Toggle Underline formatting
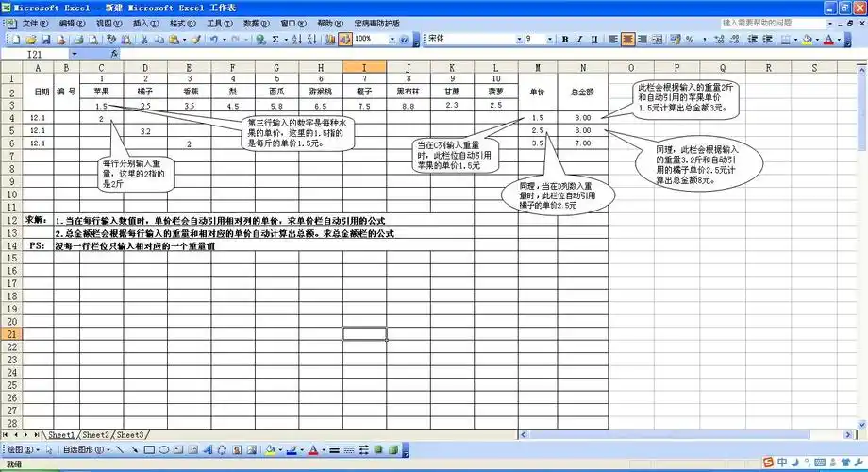The height and width of the screenshot is (472, 868). point(594,40)
